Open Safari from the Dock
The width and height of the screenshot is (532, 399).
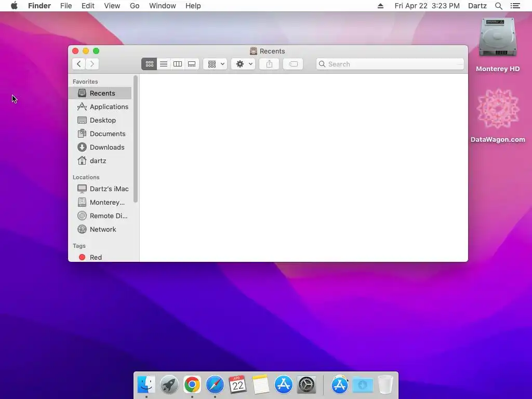pos(215,385)
